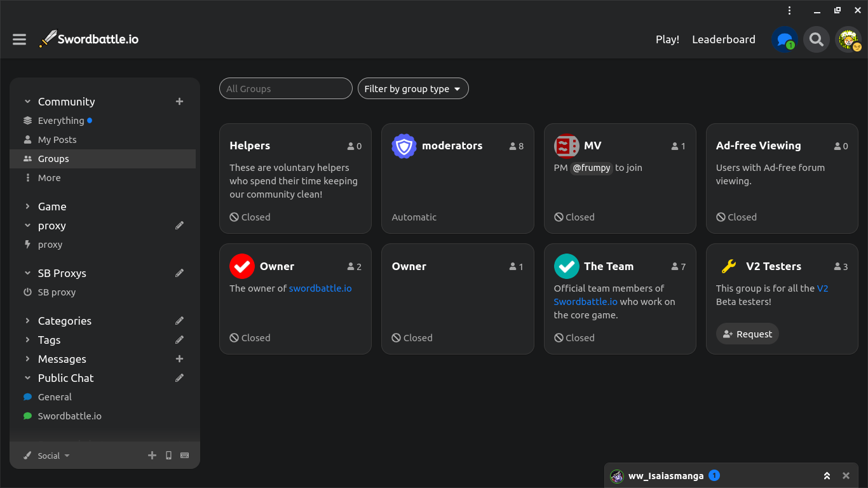Click the plus icon beside Community
The image size is (868, 488).
coord(179,102)
